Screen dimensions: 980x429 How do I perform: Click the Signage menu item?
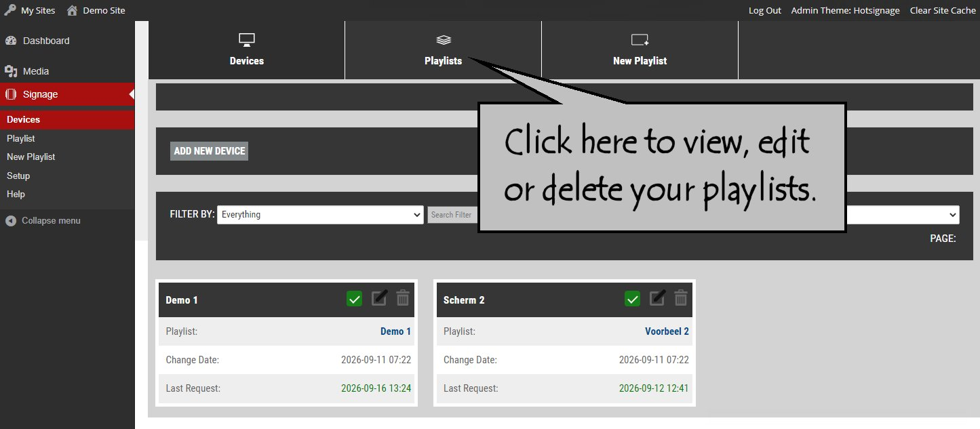(x=67, y=94)
